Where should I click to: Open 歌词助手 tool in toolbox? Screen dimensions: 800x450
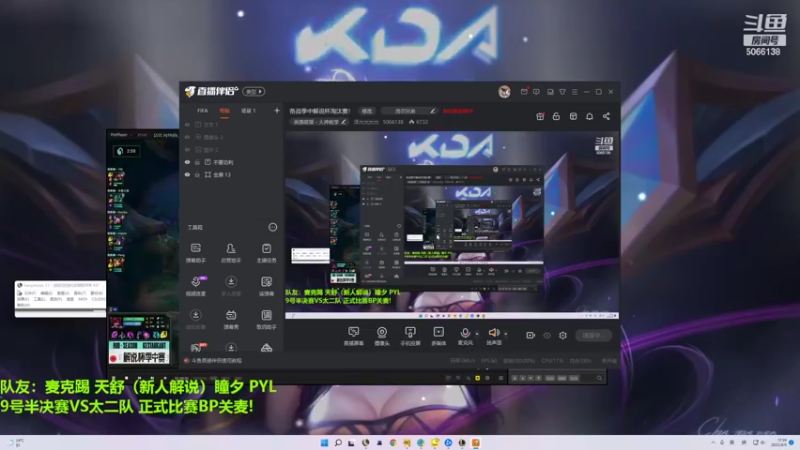coord(266,319)
